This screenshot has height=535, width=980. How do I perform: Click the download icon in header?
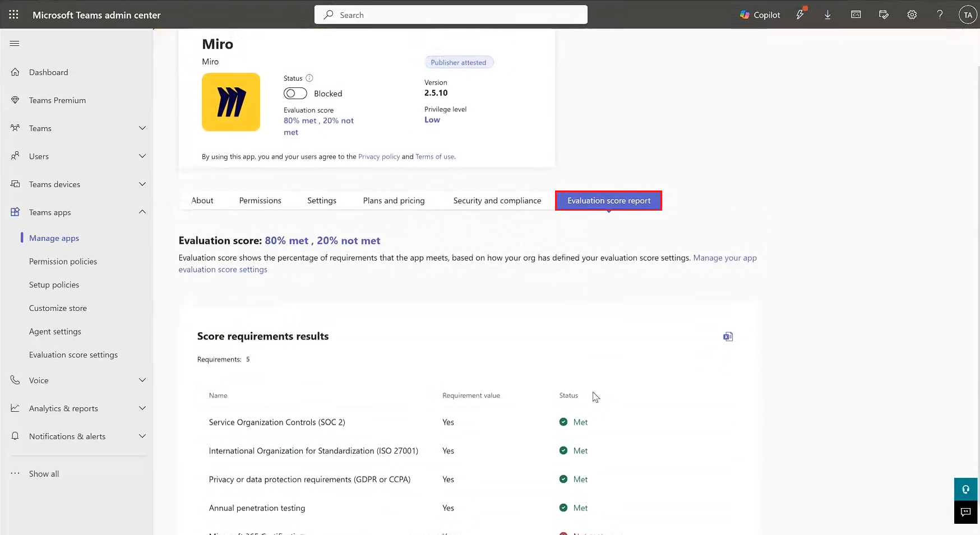(828, 15)
